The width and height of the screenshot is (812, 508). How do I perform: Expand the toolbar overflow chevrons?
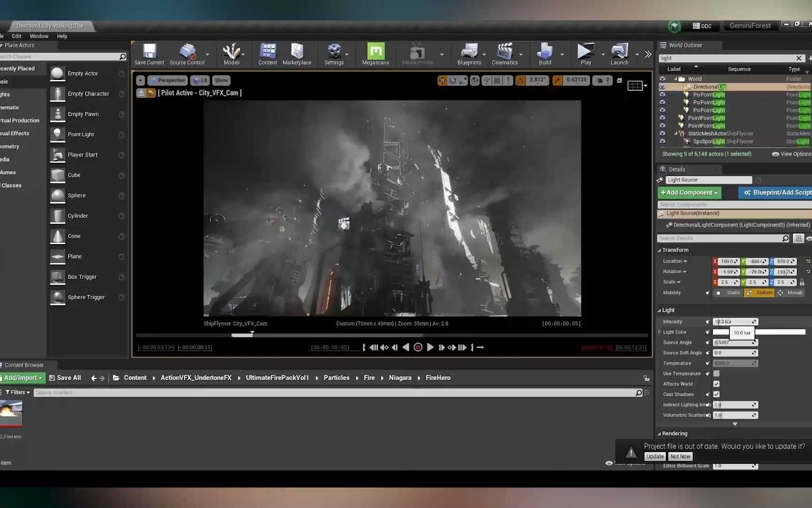tap(648, 55)
